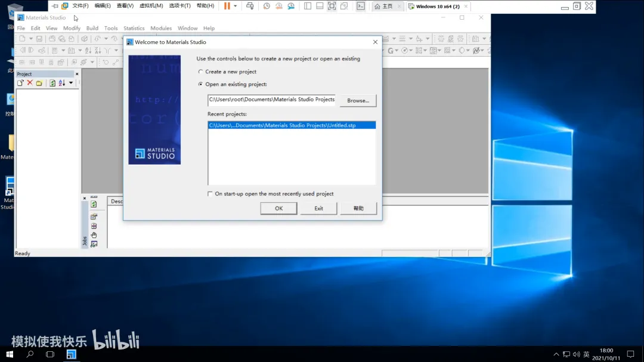Click green Refresh icon in Project panel
Viewport: 644px width, 362px height.
tap(52, 83)
